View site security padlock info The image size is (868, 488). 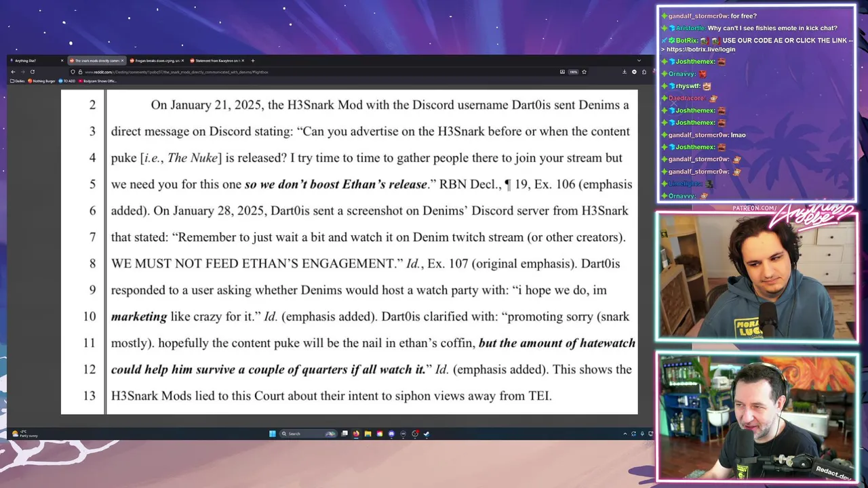[x=81, y=72]
